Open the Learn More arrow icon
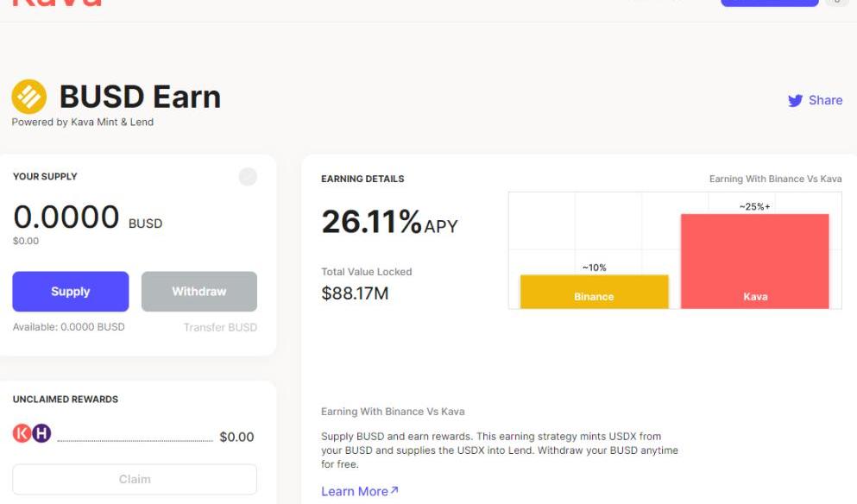 (394, 490)
